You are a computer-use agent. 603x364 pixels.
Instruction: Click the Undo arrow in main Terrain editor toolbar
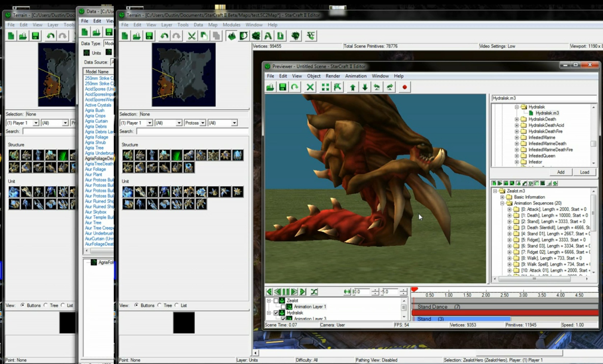coord(164,36)
